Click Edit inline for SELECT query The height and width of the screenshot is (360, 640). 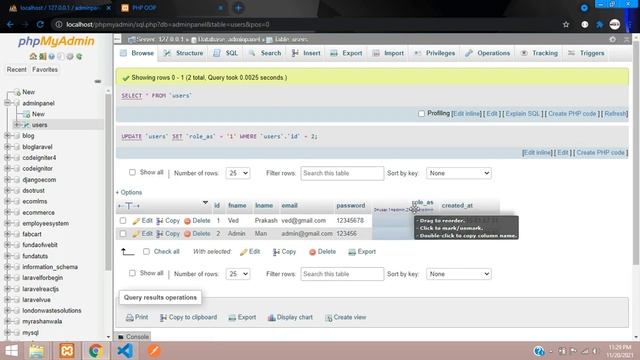point(467,114)
